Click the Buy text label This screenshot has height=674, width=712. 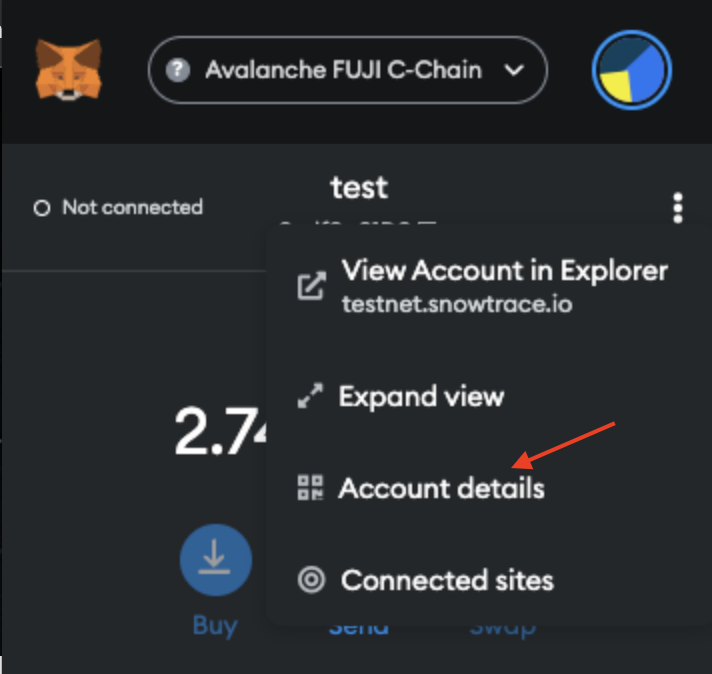[215, 626]
